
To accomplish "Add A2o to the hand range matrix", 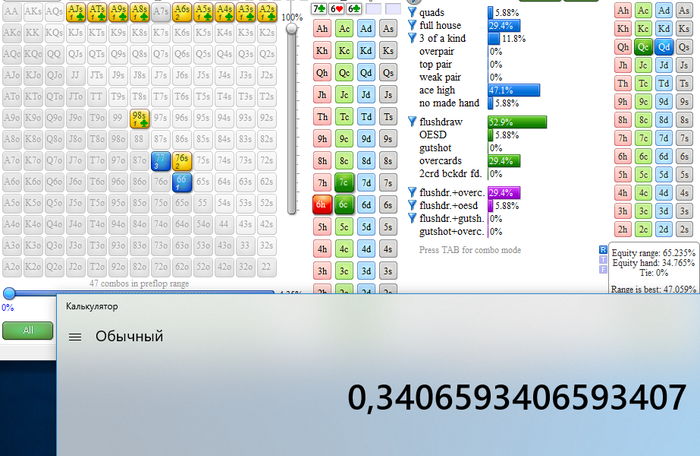I will [12, 267].
